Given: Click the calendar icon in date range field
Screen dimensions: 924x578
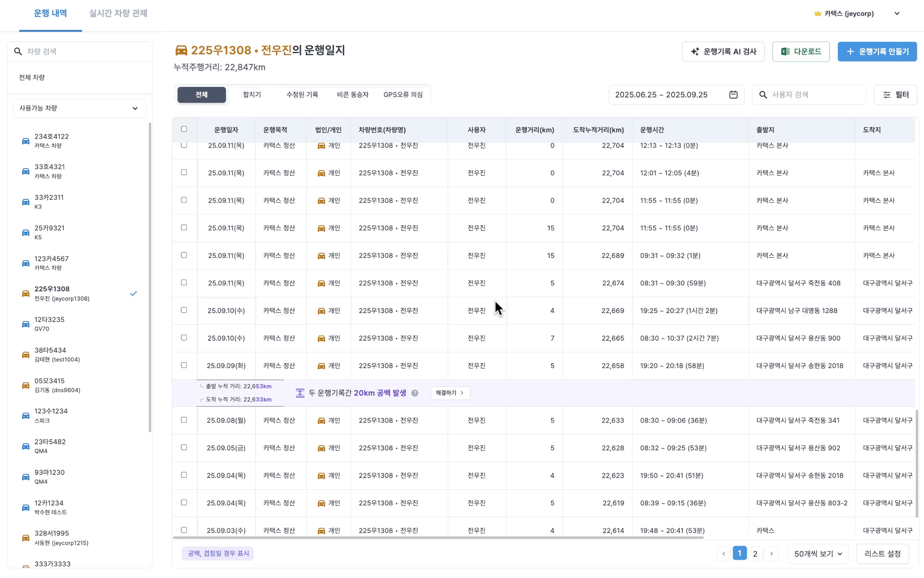Looking at the screenshot, I should (733, 95).
